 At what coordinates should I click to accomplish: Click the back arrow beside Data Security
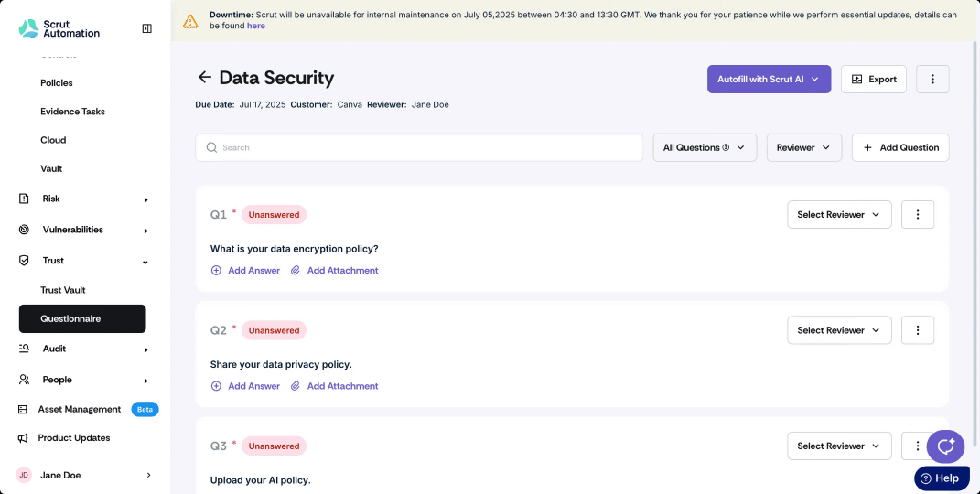pyautogui.click(x=204, y=77)
